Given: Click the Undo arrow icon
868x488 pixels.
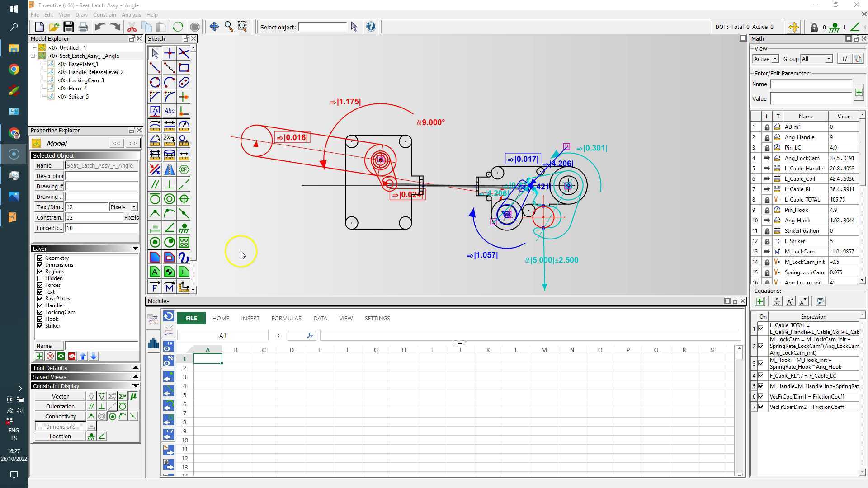Looking at the screenshot, I should click(x=100, y=27).
